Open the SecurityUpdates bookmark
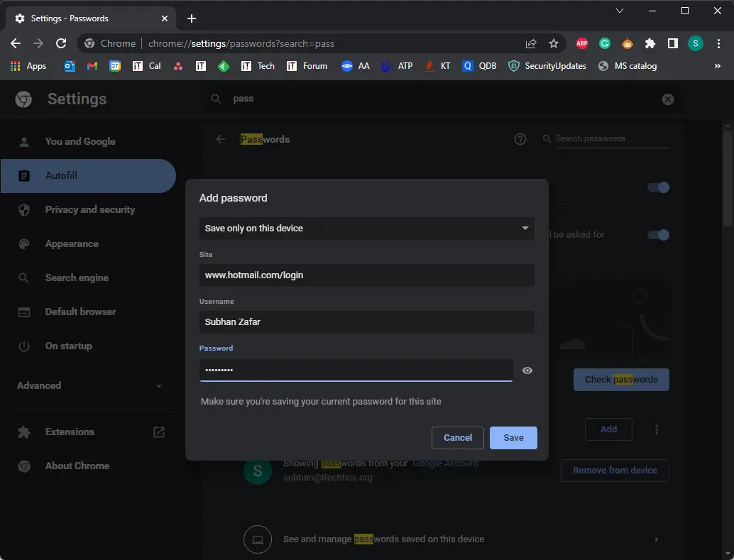This screenshot has height=560, width=734. tap(547, 66)
